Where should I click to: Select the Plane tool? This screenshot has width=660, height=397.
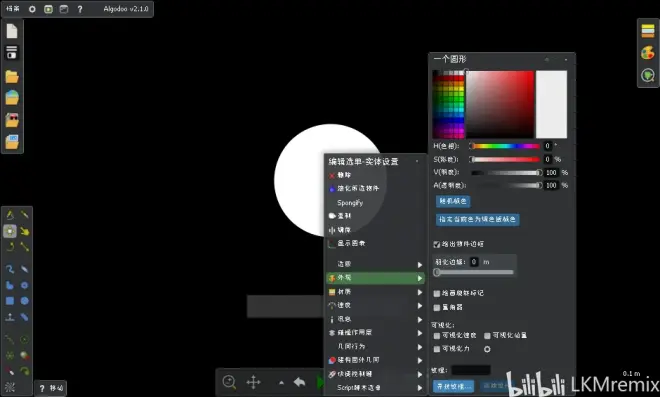[10, 317]
